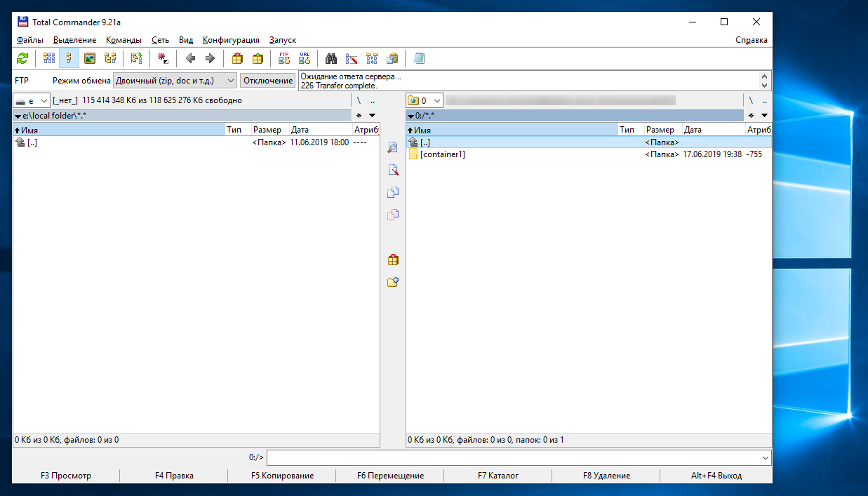Click the F5 Копирование button

(282, 476)
